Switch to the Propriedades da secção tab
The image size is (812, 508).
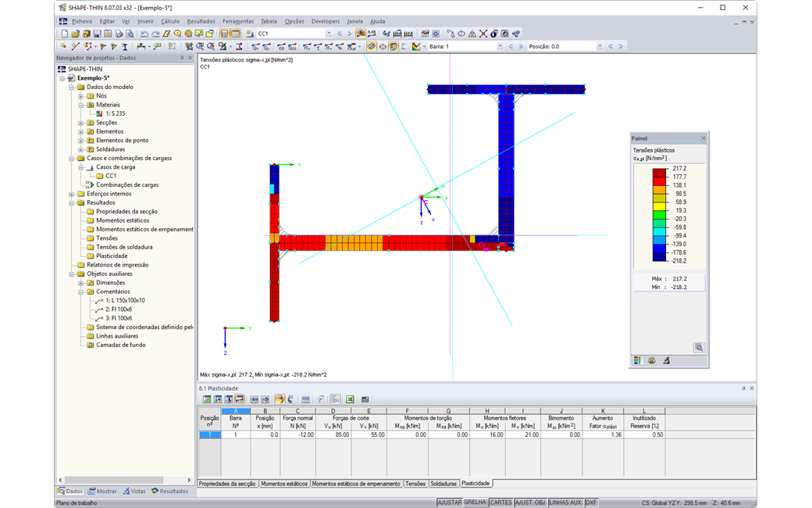pyautogui.click(x=227, y=484)
